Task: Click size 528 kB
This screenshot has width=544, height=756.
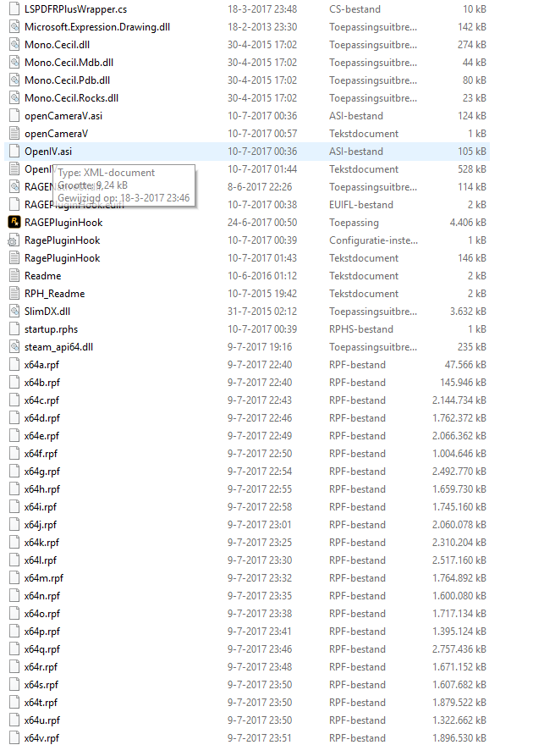Action: 472,169
